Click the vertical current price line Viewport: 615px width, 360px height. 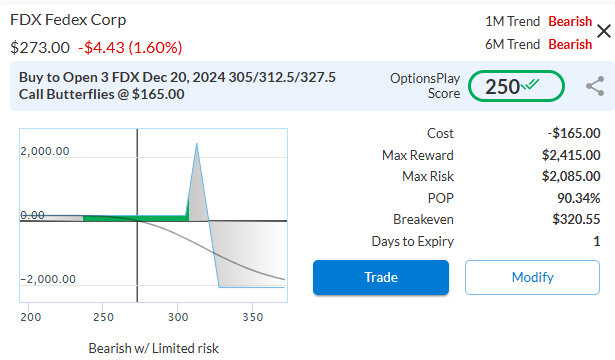point(137,215)
